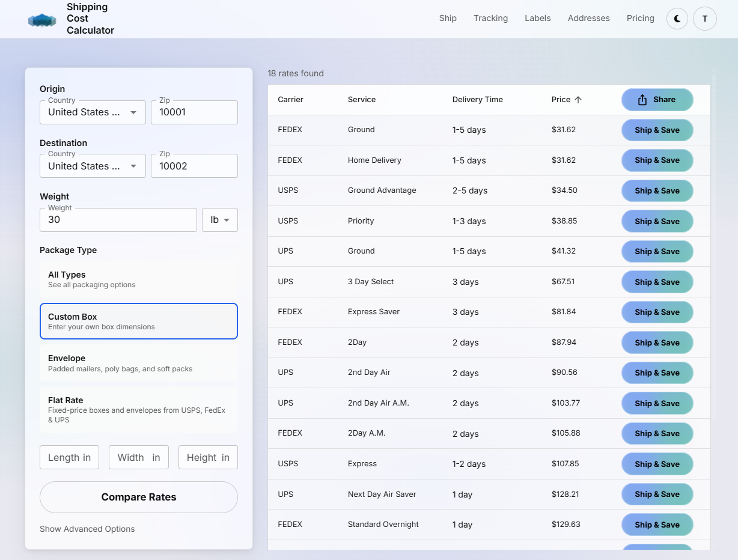Open the user profile avatar menu

(704, 18)
